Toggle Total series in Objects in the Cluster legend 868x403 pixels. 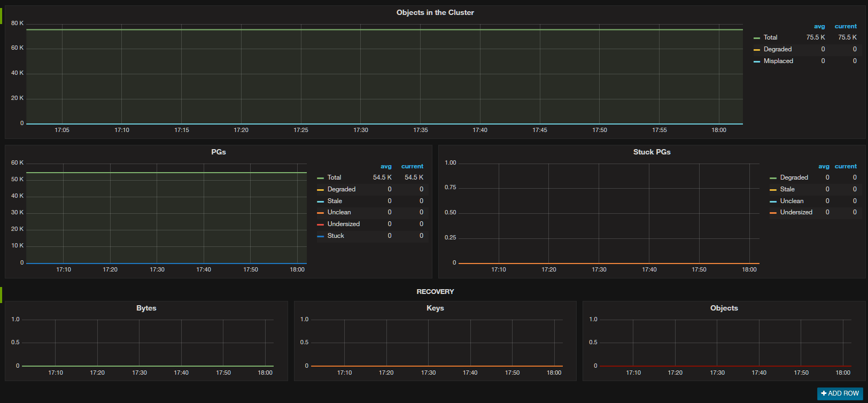click(x=770, y=37)
